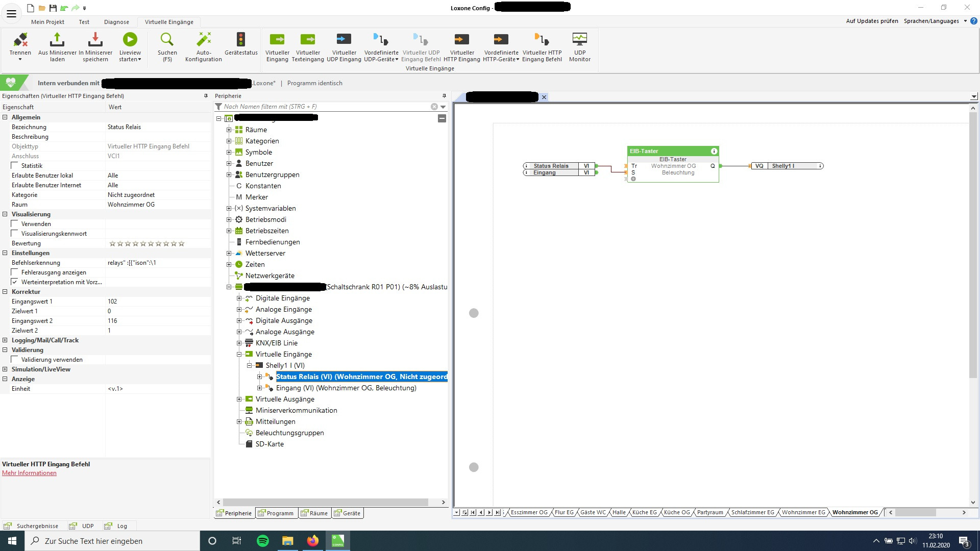Click In Miniserver speichern icon
The image size is (980, 551).
tap(95, 40)
